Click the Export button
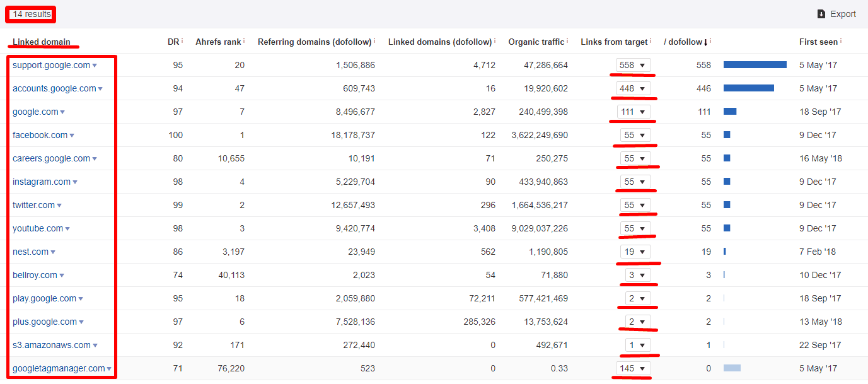The height and width of the screenshot is (384, 868). 836,14
